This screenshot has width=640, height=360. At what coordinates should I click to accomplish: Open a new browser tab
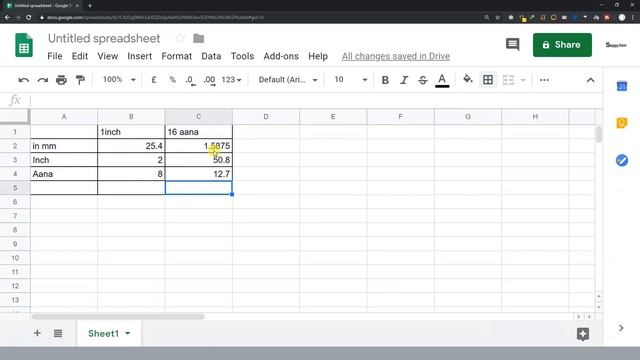tap(90, 6)
